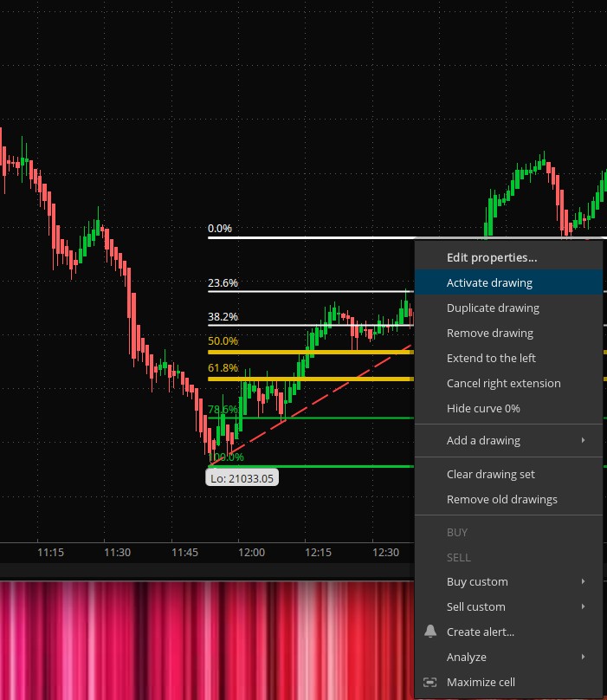Expand Add a drawing submenu arrow
Viewport: 607px width, 700px height.
pyautogui.click(x=584, y=441)
